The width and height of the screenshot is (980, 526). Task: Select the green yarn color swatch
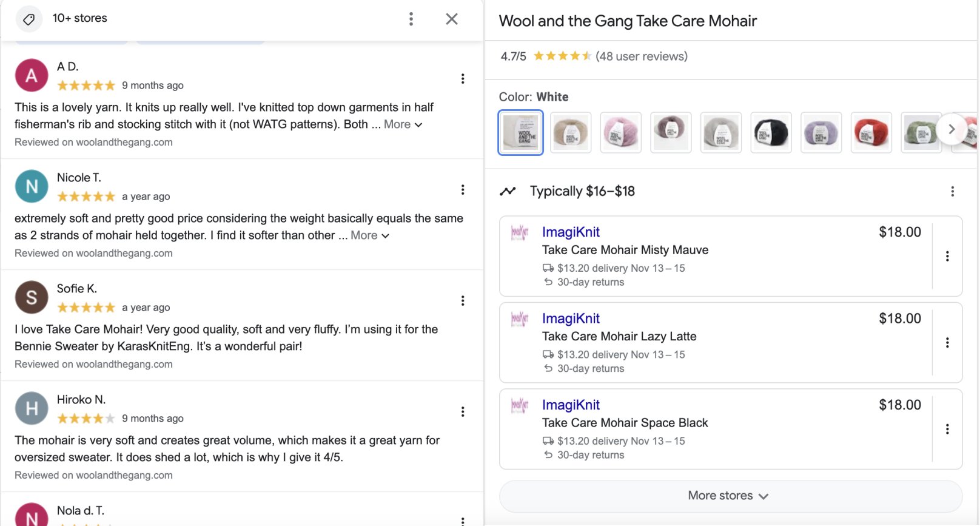(x=921, y=132)
